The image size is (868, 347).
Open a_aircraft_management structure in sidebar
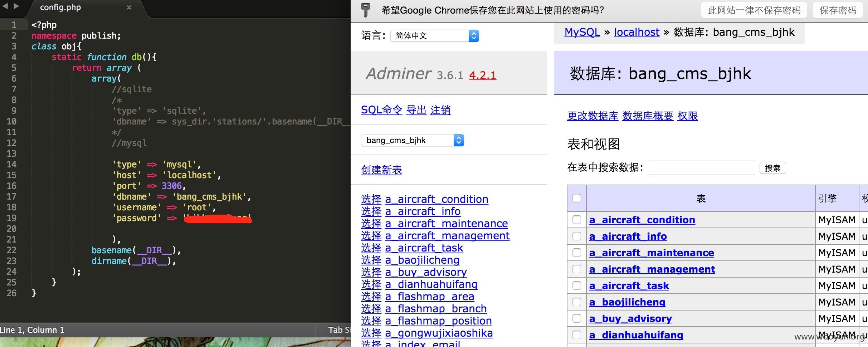coord(448,235)
